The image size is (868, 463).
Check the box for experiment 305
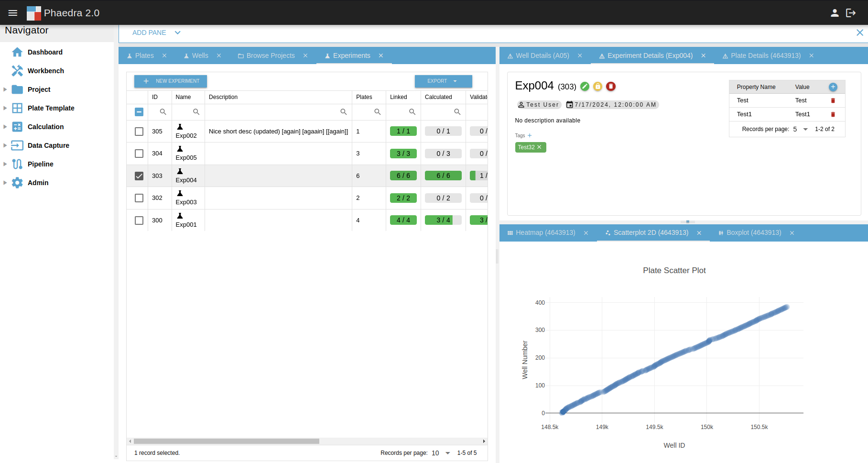pyautogui.click(x=139, y=132)
